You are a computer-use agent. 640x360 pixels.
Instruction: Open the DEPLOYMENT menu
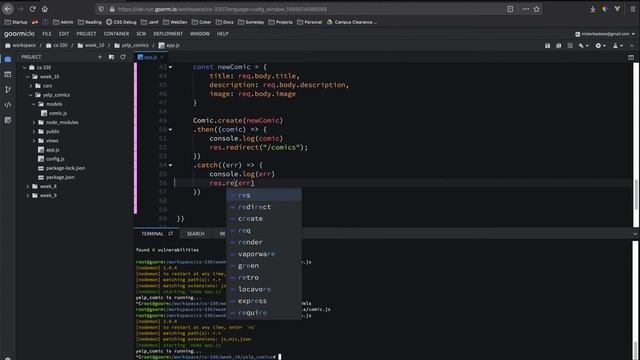point(168,34)
